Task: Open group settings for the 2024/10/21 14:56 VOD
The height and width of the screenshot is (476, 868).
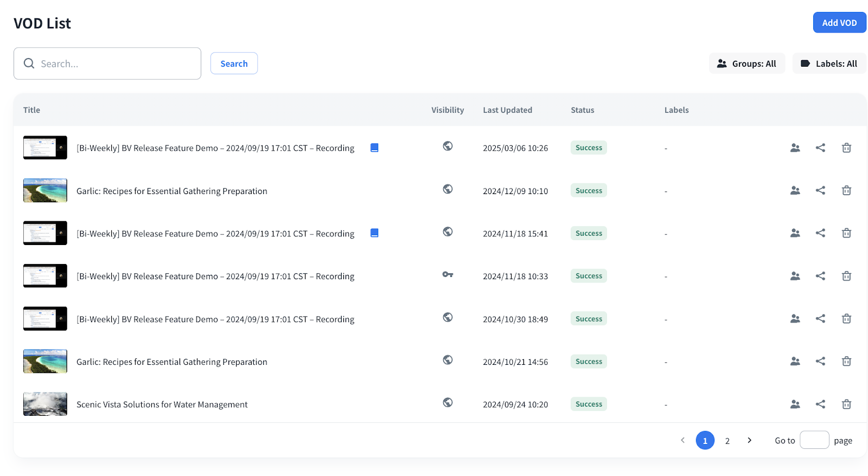Action: pyautogui.click(x=795, y=362)
